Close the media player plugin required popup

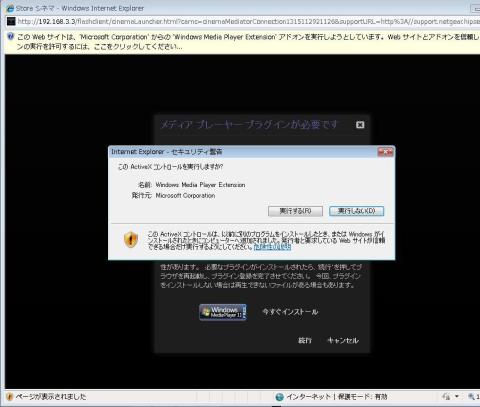360,125
